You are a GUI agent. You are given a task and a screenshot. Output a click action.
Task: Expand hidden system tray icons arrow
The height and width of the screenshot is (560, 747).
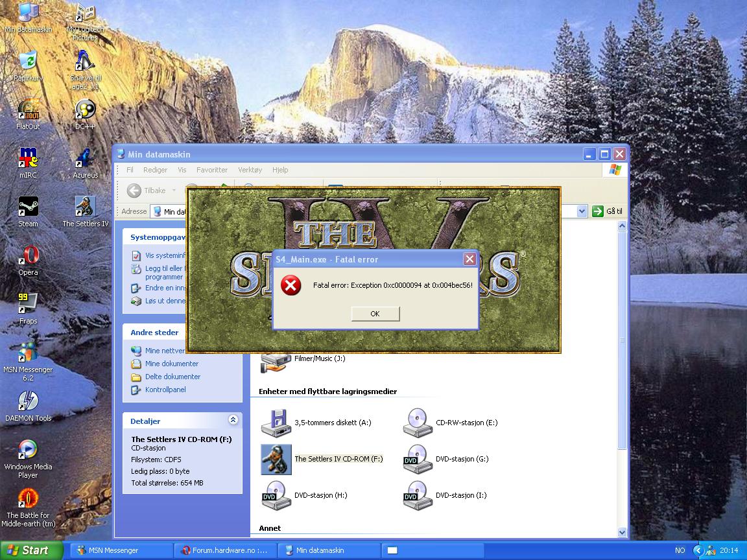pos(698,550)
